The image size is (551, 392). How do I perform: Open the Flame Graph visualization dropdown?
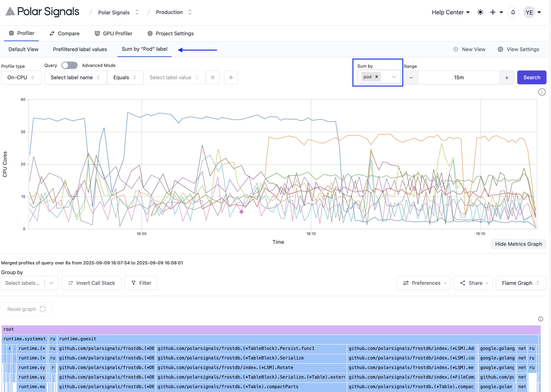(x=521, y=283)
